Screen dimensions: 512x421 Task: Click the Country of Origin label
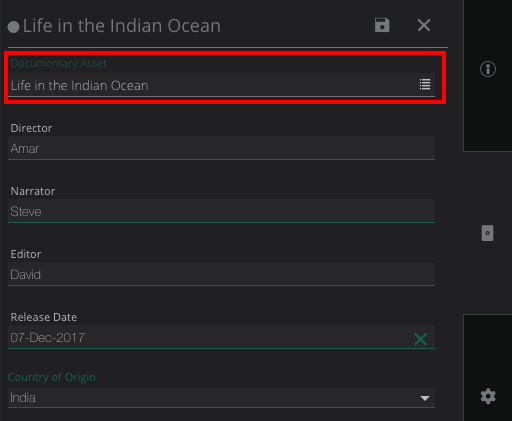point(52,377)
